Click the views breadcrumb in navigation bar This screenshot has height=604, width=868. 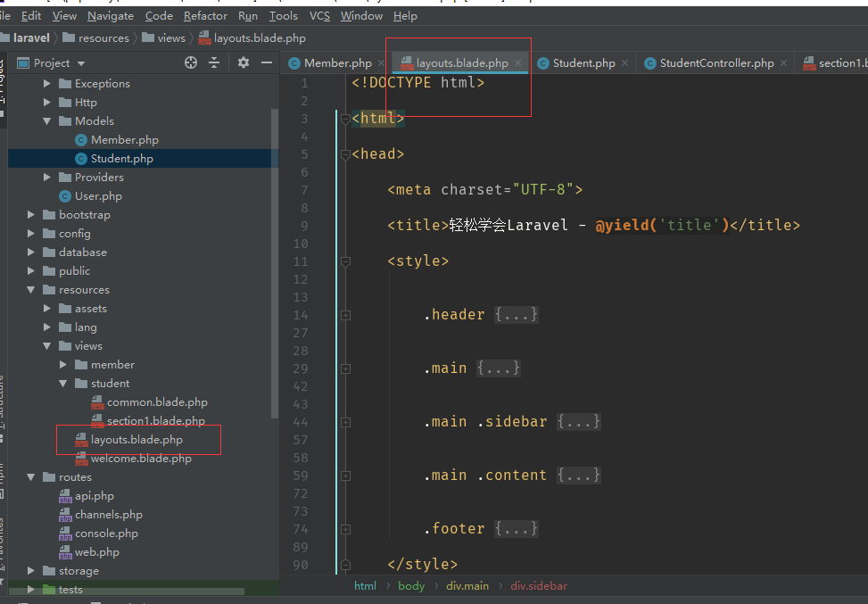click(171, 38)
